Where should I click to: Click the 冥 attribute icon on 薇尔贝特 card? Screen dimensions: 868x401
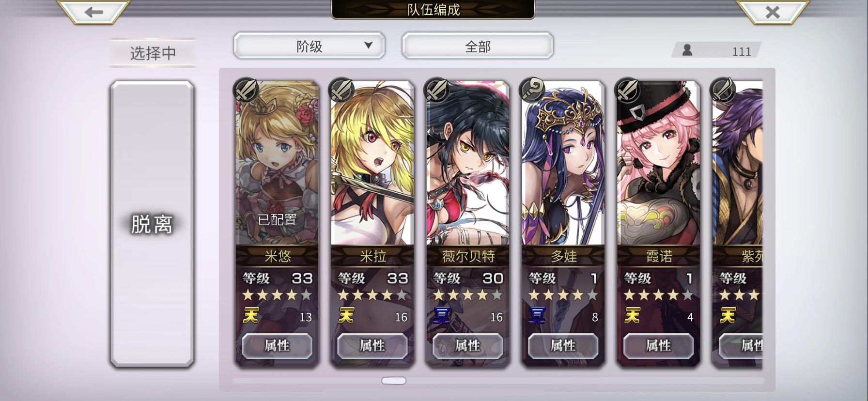[x=441, y=316]
